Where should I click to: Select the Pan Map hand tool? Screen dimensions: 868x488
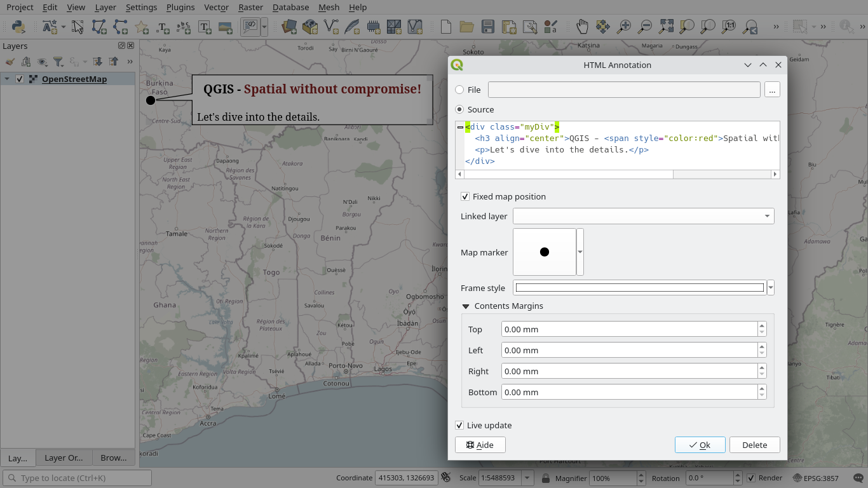[x=582, y=27]
